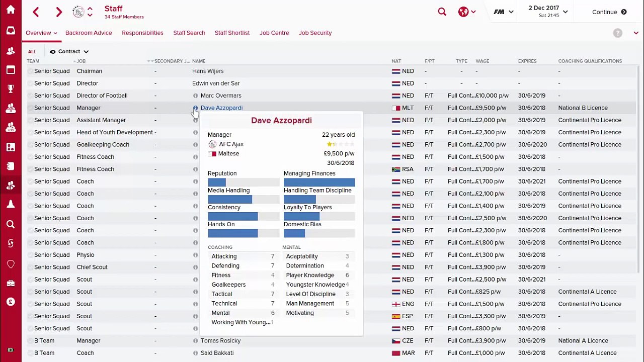Click the info icon beside Marc Overmars
Image resolution: width=644 pixels, height=362 pixels.
195,96
